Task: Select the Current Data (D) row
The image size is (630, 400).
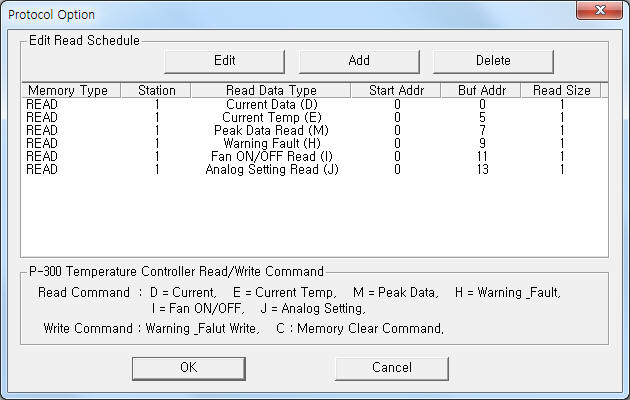Action: [314, 104]
